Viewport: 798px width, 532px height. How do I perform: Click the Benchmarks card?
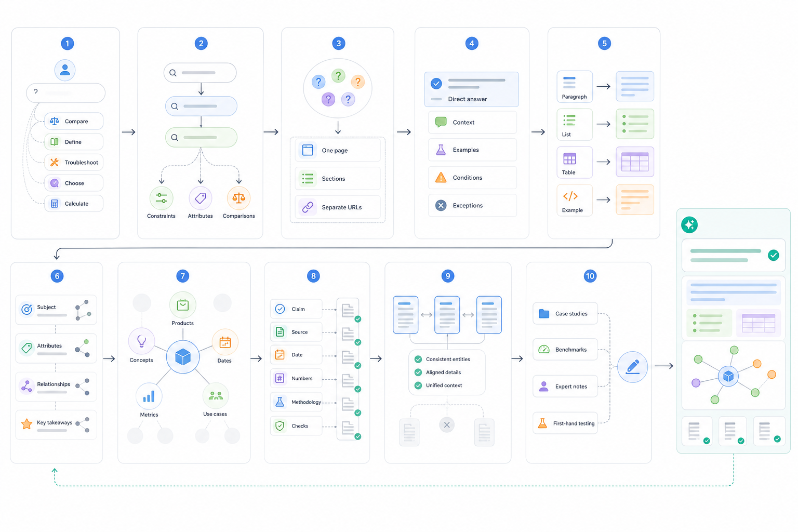565,350
